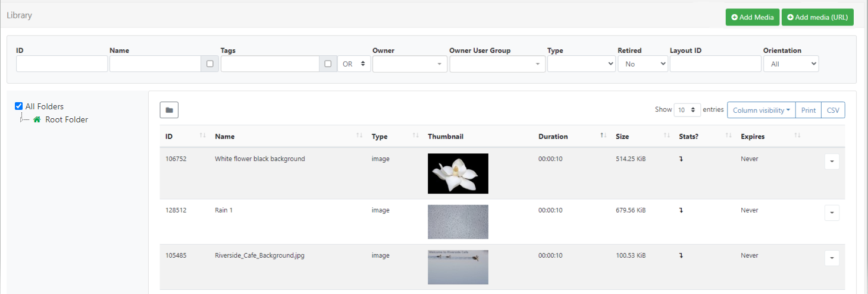Screen dimensions: 868x294
Task: Click the stats icon for White flower row
Action: click(x=681, y=159)
